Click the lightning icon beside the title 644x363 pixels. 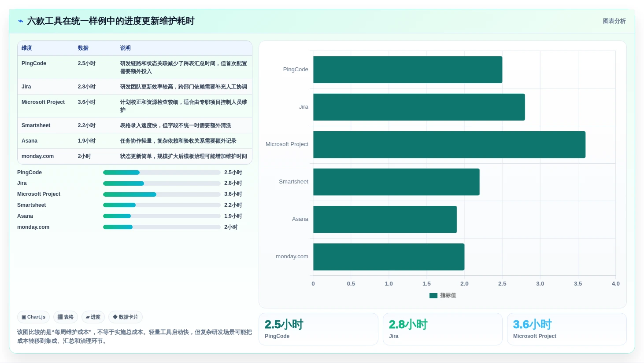click(20, 21)
